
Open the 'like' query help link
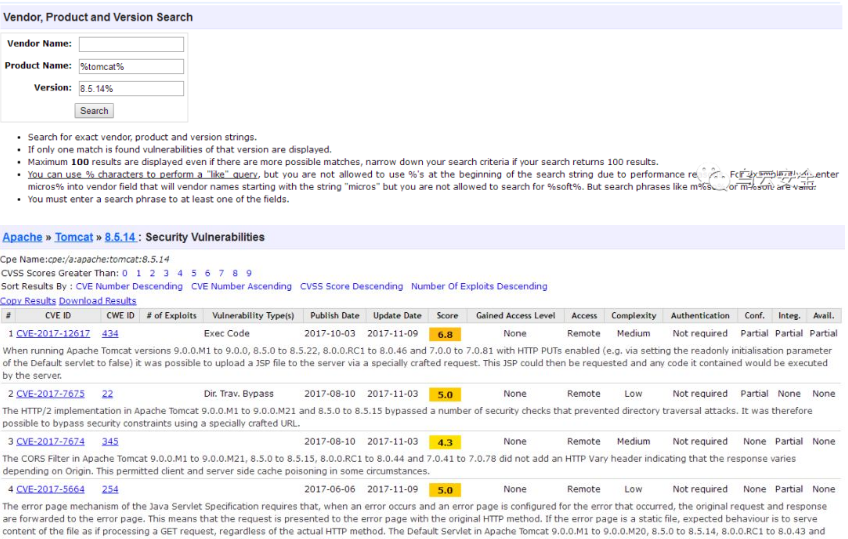[x=143, y=175]
